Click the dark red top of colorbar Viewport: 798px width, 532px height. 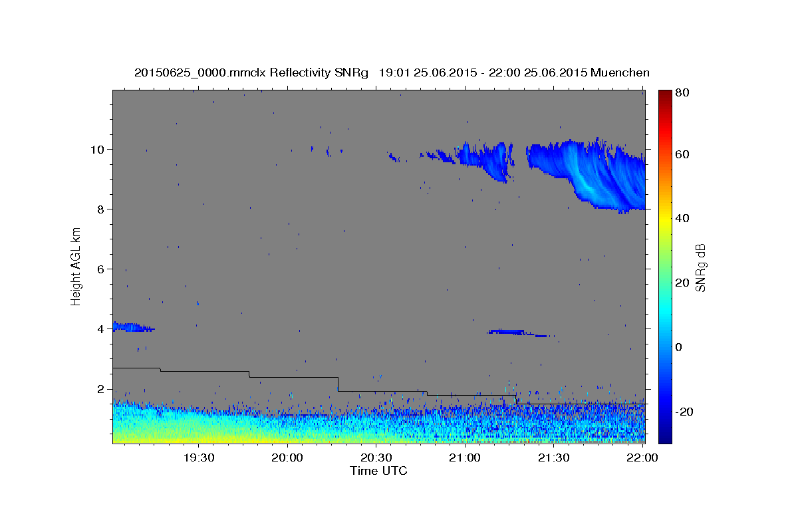(x=665, y=94)
